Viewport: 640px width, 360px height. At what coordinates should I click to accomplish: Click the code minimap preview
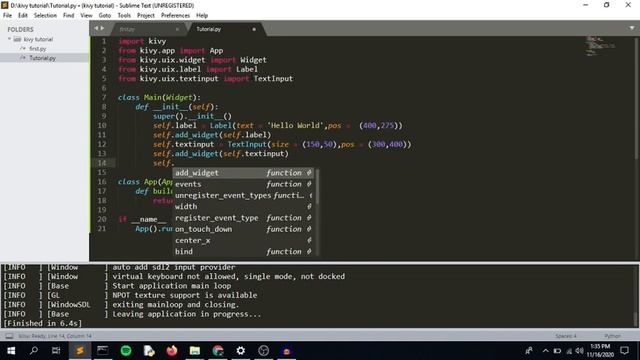coord(600,45)
